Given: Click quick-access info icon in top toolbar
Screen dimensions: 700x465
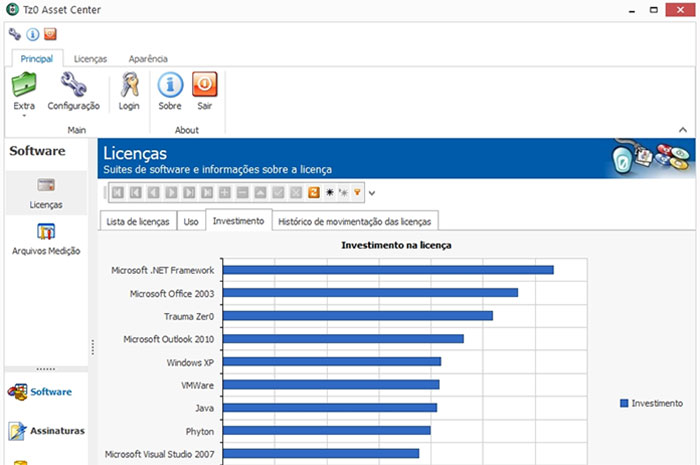Looking at the screenshot, I should click(x=33, y=34).
